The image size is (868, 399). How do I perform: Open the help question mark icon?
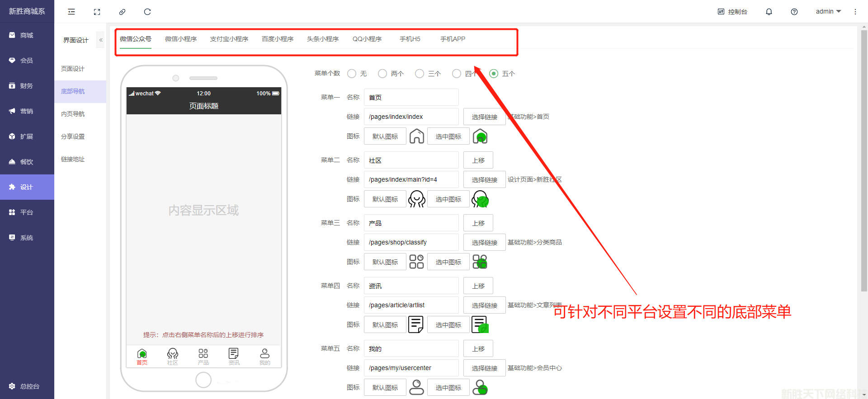tap(794, 12)
